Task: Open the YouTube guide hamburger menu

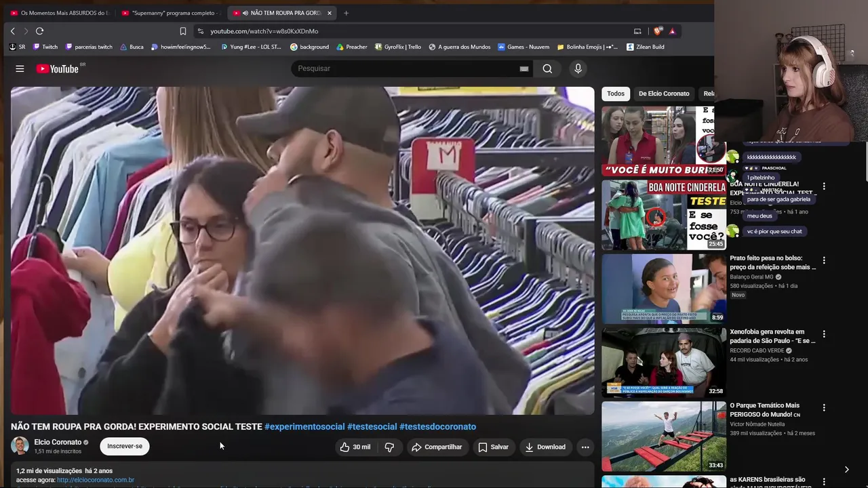Action: coord(20,68)
